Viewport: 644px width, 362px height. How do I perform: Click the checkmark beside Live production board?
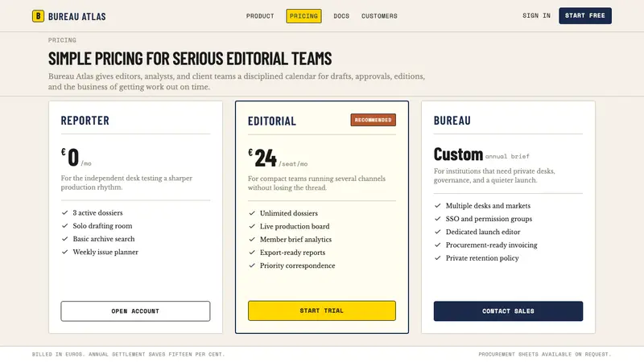coord(252,226)
